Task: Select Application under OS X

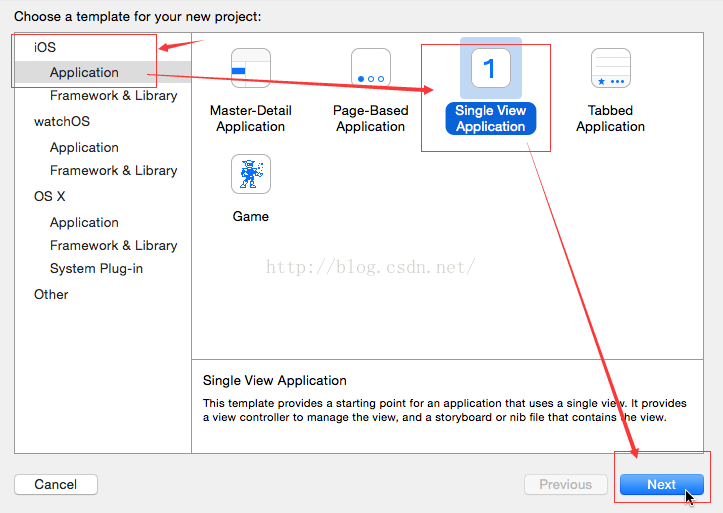Action: [x=84, y=222]
